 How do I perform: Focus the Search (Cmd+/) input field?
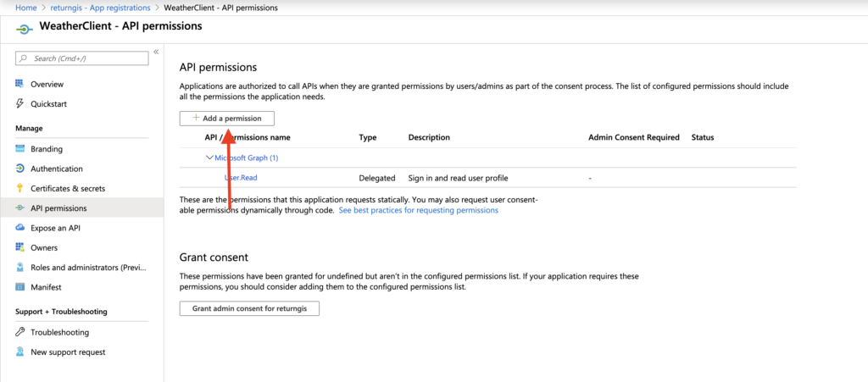(x=82, y=58)
